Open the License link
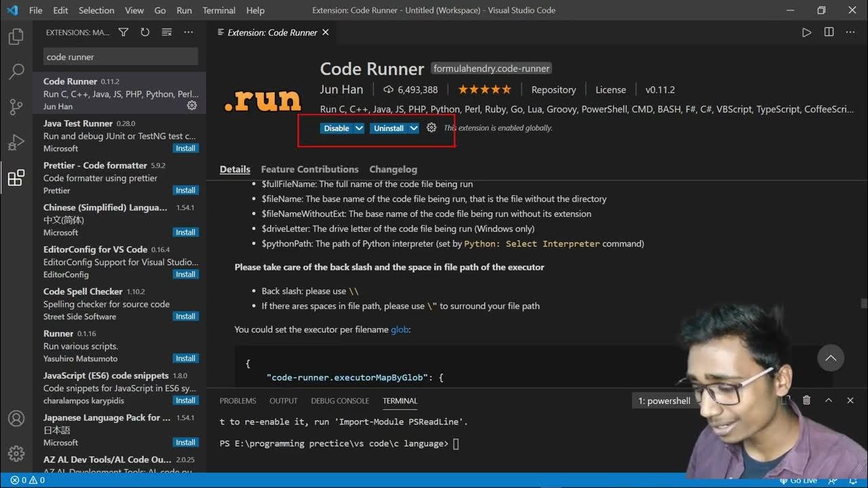868x488 pixels. point(610,89)
